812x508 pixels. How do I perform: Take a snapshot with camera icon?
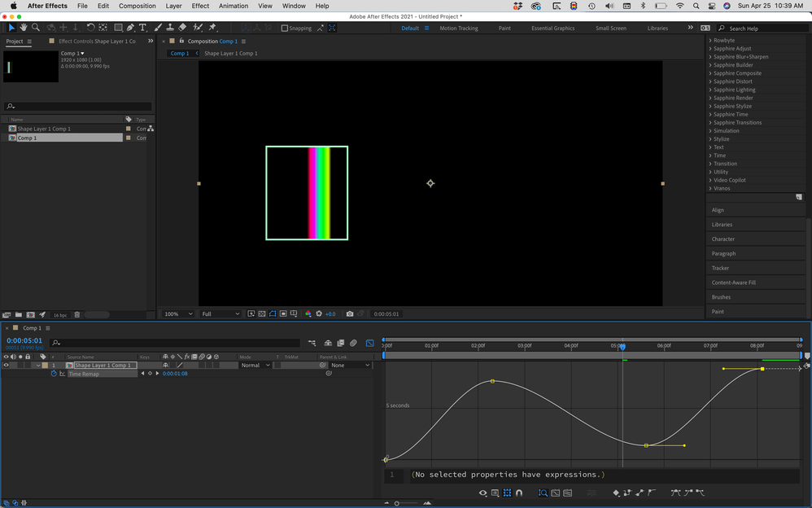pos(350,314)
